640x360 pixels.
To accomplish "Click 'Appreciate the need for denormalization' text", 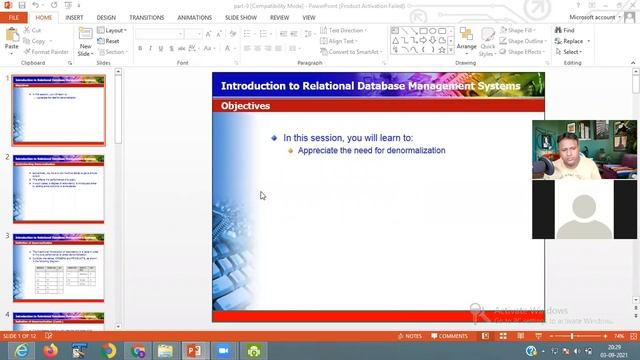I will click(x=371, y=150).
